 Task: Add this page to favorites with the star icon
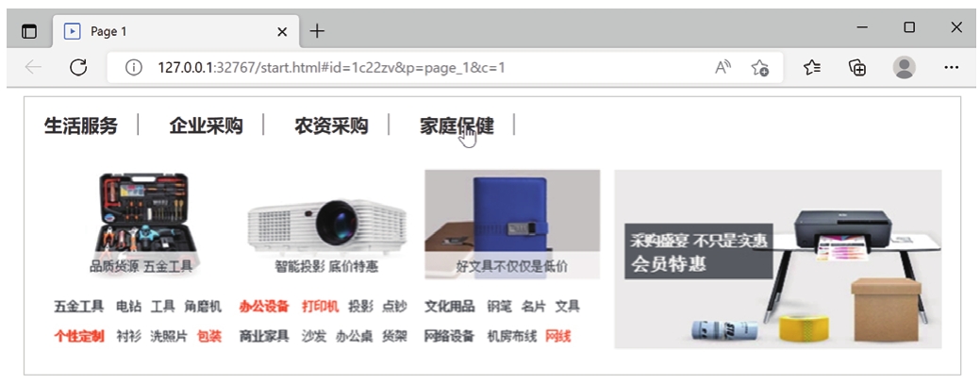[x=760, y=68]
